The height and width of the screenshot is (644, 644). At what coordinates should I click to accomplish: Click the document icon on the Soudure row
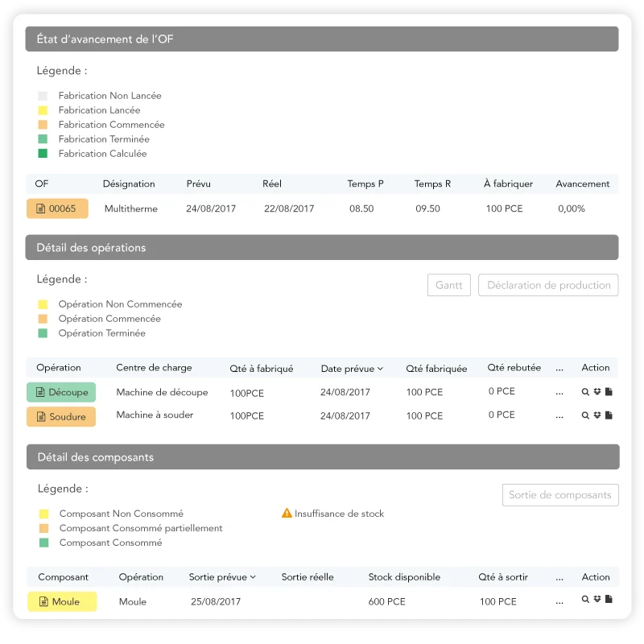tap(609, 415)
